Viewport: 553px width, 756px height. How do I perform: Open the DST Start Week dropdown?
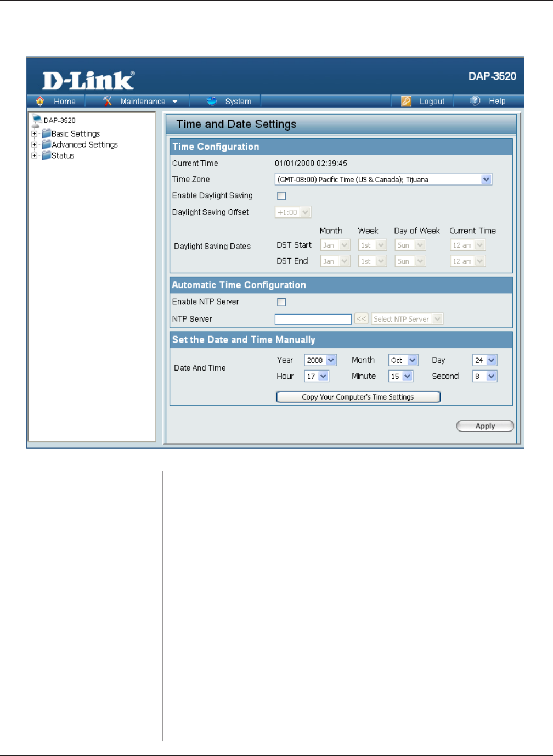click(373, 245)
